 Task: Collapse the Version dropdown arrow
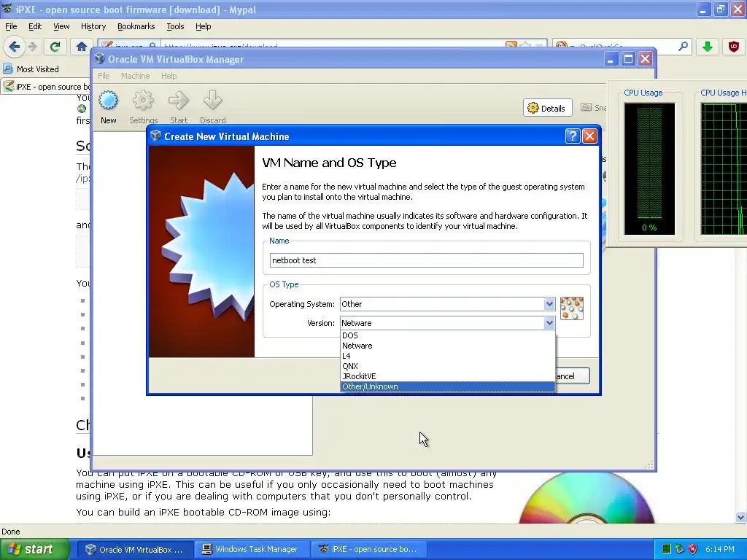[x=549, y=323]
